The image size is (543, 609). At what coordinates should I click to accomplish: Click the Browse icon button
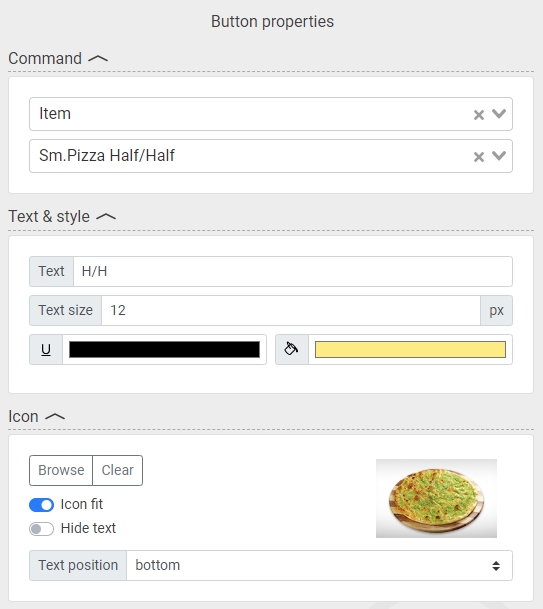(x=61, y=470)
